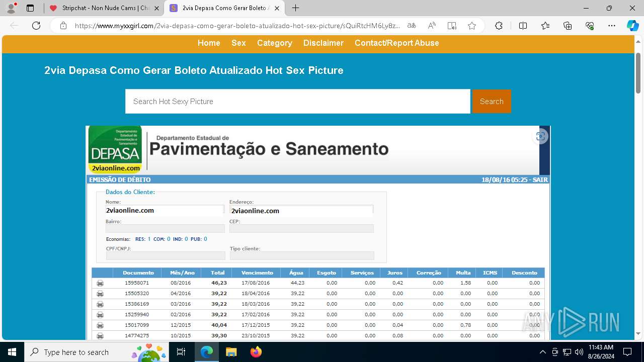Add this page to favorites star
The image size is (644, 362).
472,26
